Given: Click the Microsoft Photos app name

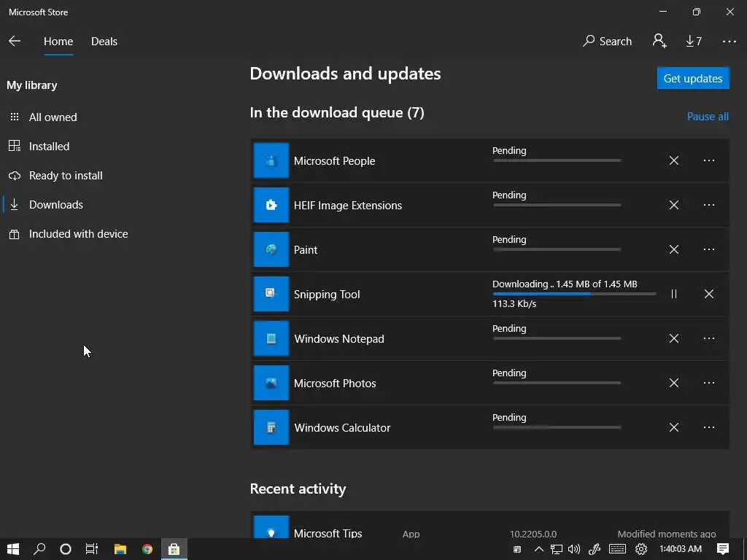Looking at the screenshot, I should point(335,384).
